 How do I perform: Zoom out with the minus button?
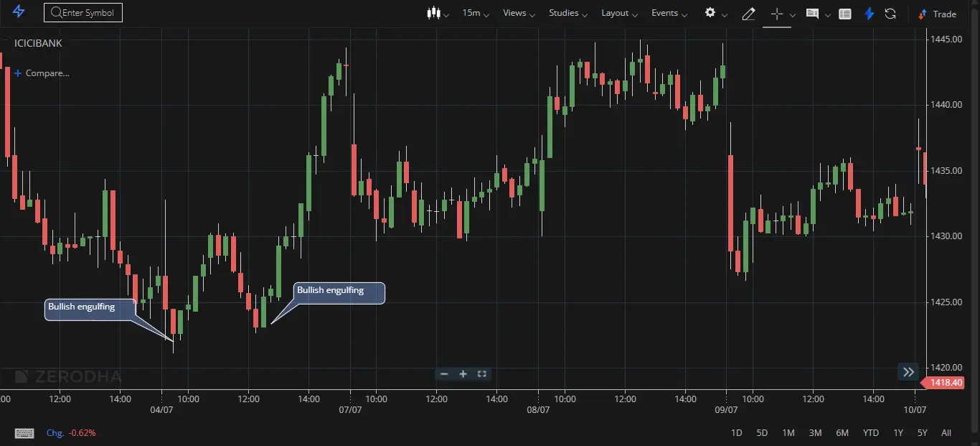444,373
